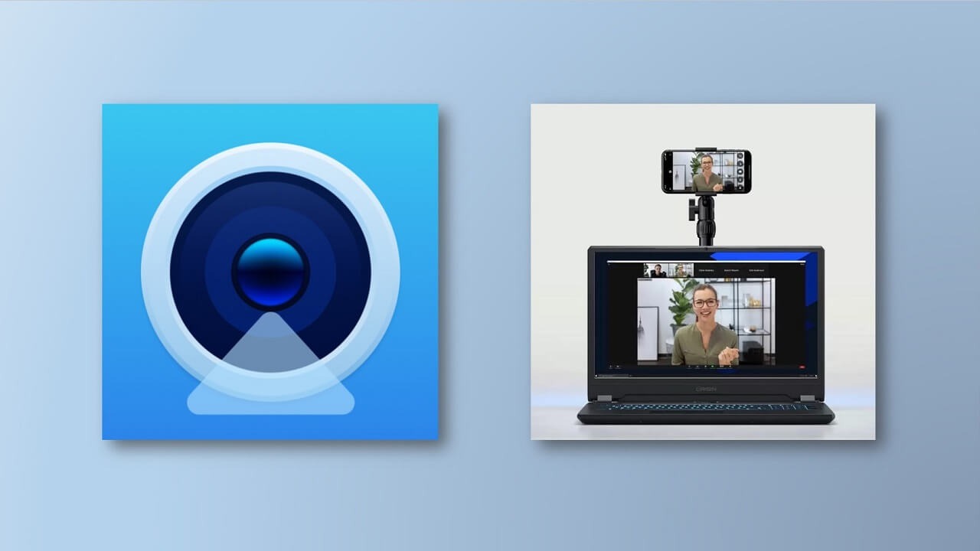Select the second participant video thumbnail
This screenshot has width=980, height=551.
[682, 270]
